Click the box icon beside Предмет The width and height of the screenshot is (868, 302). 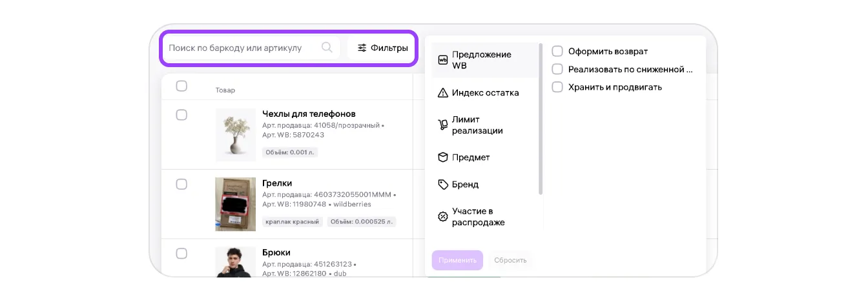click(443, 157)
